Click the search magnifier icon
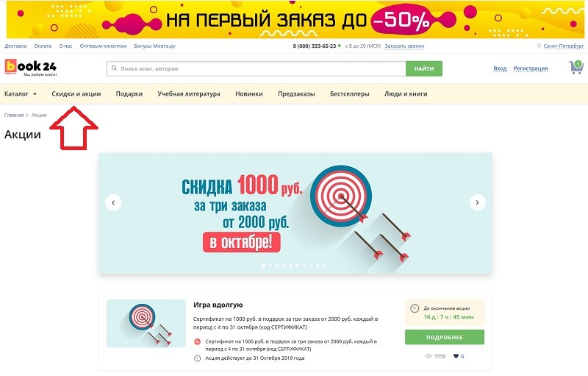Image resolution: width=588 pixels, height=376 pixels. click(114, 68)
